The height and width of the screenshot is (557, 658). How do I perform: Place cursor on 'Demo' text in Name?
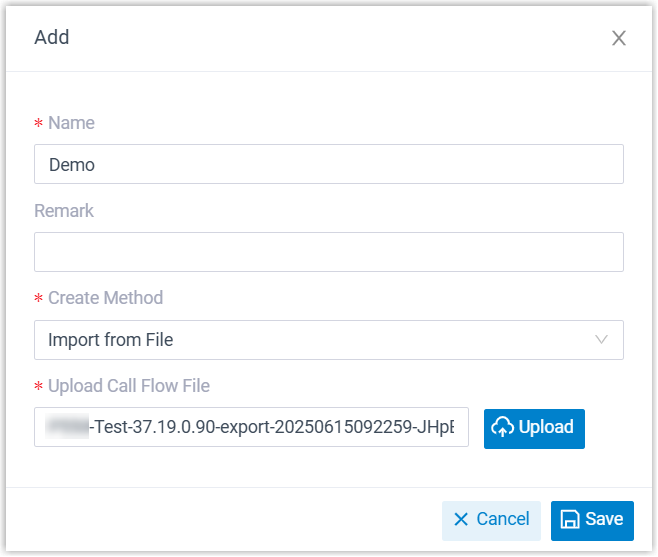[x=72, y=165]
